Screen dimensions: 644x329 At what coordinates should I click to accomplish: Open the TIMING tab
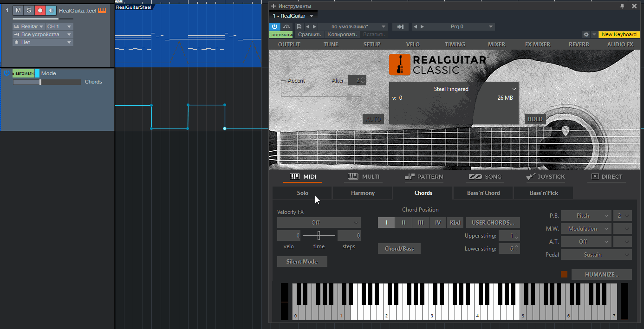(455, 45)
